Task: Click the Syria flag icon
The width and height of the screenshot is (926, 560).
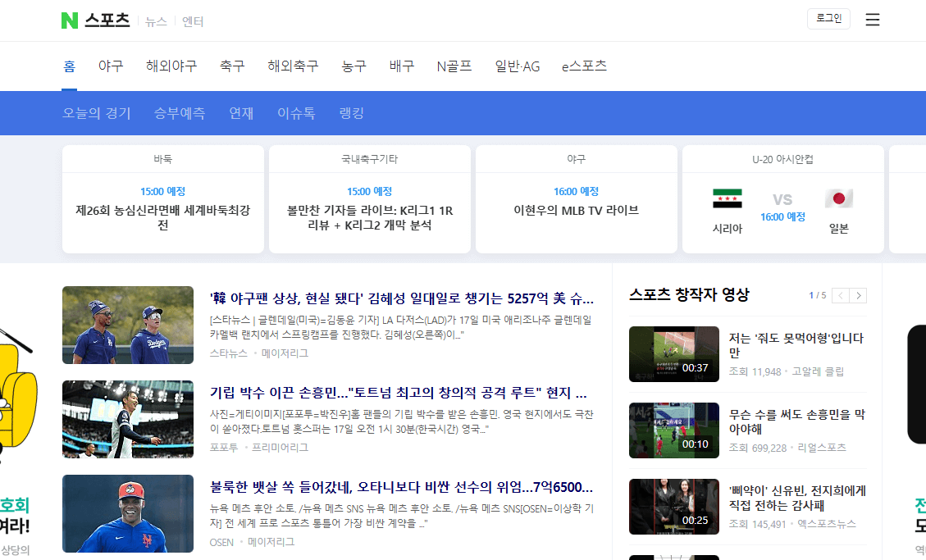Action: click(727, 198)
